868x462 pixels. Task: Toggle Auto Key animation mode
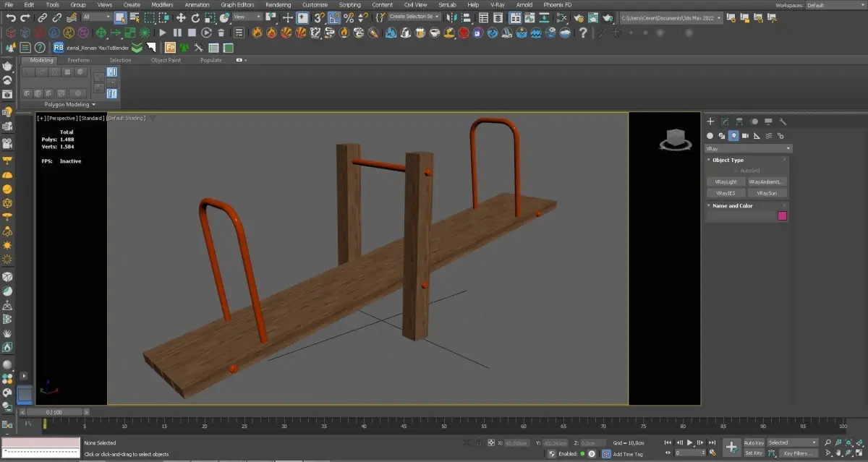[x=754, y=442]
